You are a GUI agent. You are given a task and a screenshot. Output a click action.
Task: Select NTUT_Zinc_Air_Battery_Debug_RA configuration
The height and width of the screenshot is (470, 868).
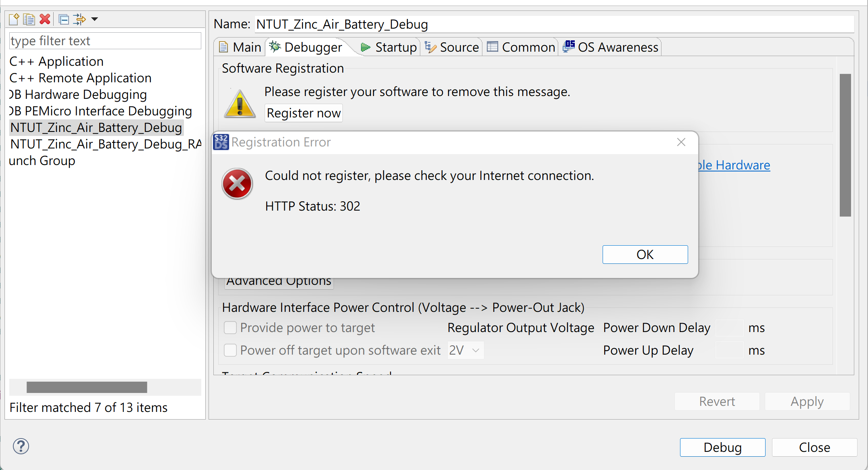[x=106, y=144]
